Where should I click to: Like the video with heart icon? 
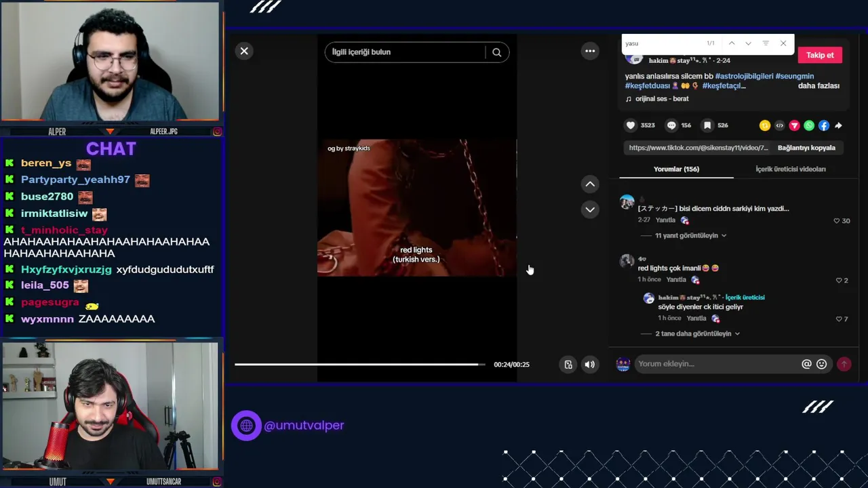(x=631, y=125)
